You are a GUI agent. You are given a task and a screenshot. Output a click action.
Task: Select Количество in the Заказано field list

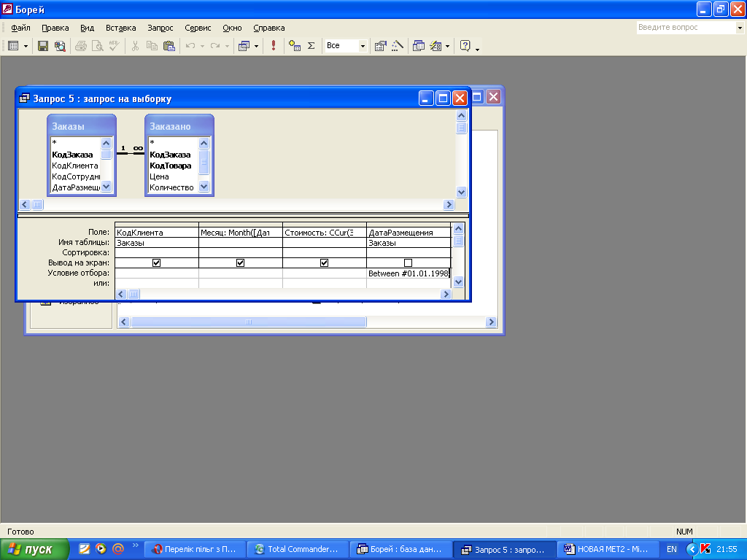coord(173,187)
